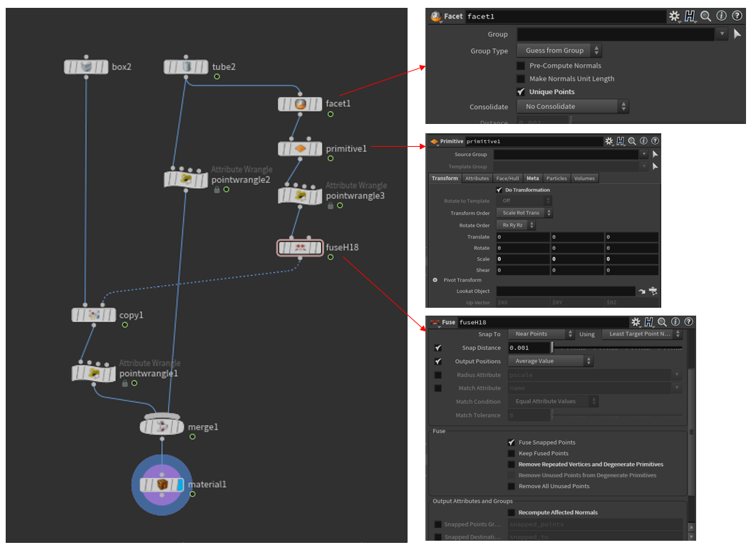Switch to the Attributes tab
756x550 pixels.
pos(477,178)
